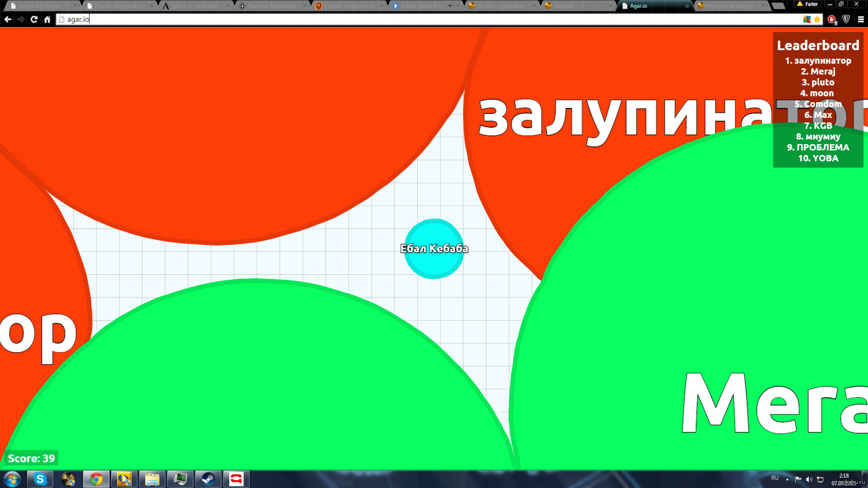Switch to the Sword Art Online tab
Image resolution: width=868 pixels, height=488 pixels.
pos(42,5)
